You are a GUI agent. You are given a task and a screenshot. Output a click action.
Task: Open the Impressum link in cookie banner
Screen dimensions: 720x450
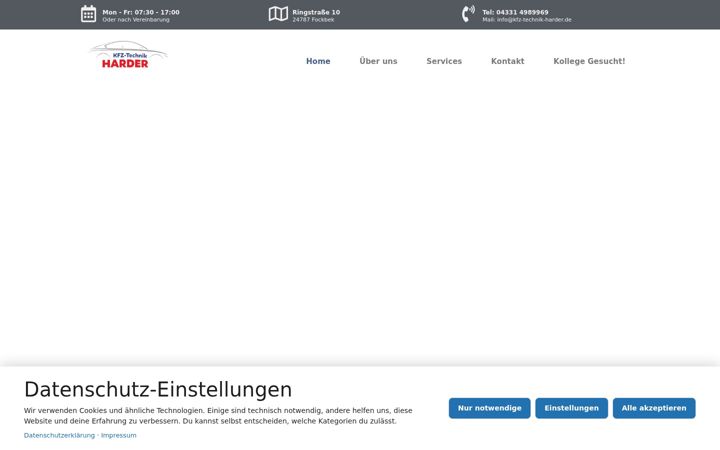point(118,435)
